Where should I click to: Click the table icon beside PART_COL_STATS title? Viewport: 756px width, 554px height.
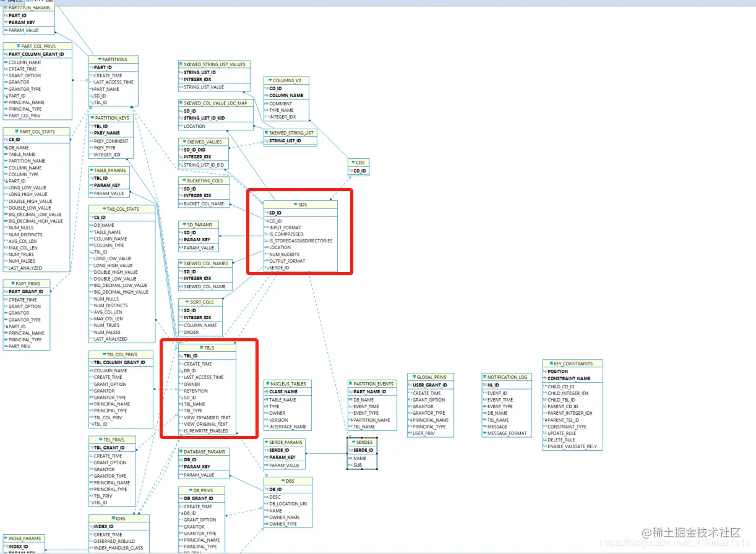(x=17, y=132)
